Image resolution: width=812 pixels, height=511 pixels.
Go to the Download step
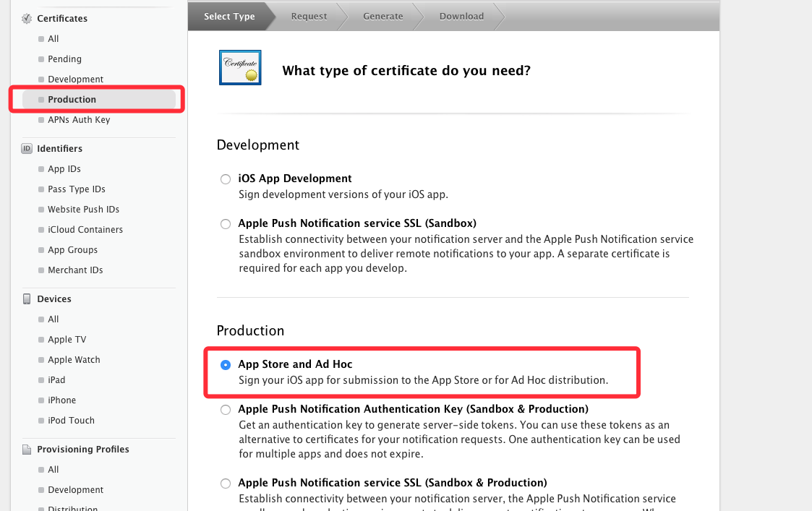pos(461,17)
